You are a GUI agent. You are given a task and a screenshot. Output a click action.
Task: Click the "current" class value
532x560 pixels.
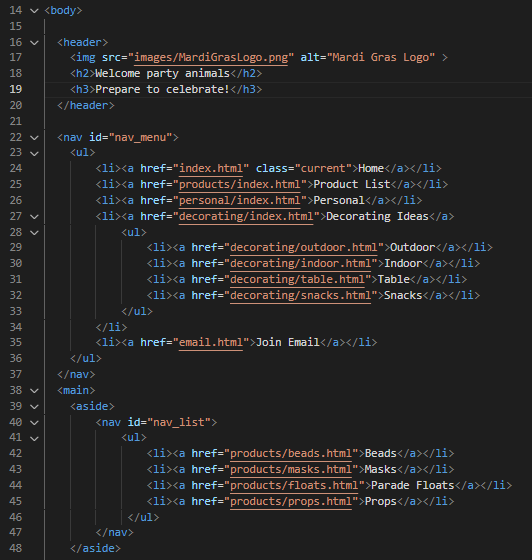click(323, 168)
